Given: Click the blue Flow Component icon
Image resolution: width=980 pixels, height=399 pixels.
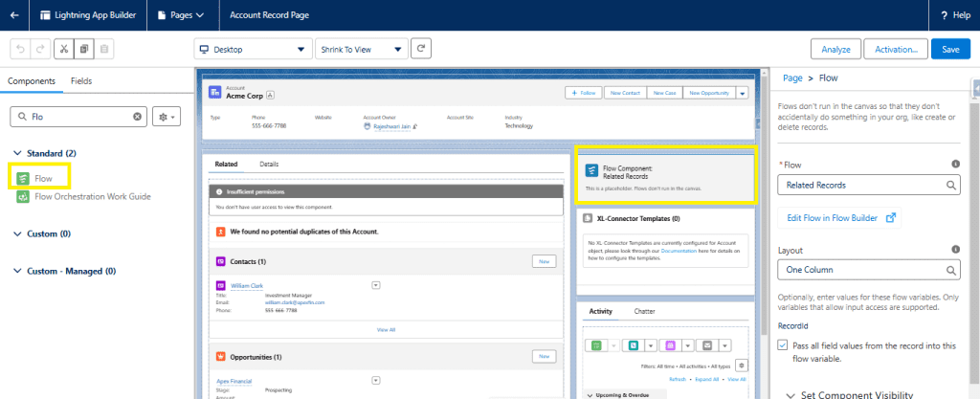Looking at the screenshot, I should coord(591,171).
